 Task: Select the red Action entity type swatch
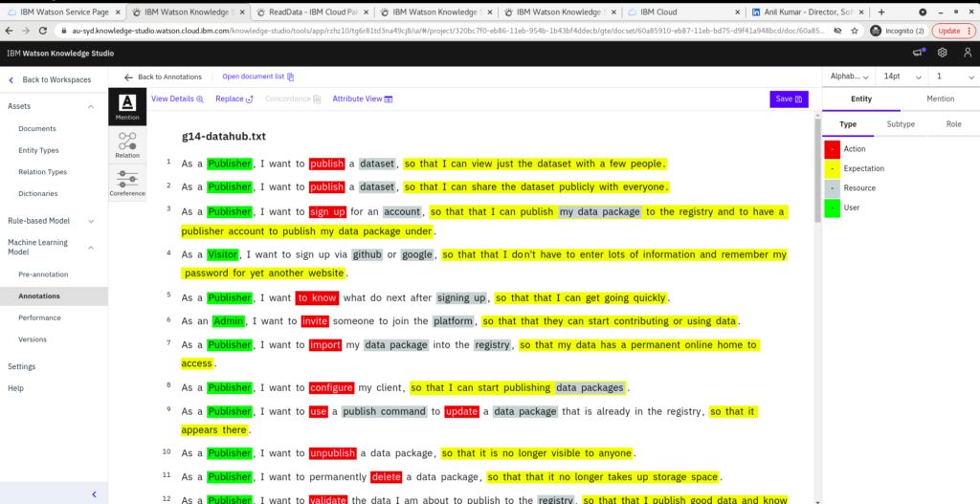coord(833,149)
